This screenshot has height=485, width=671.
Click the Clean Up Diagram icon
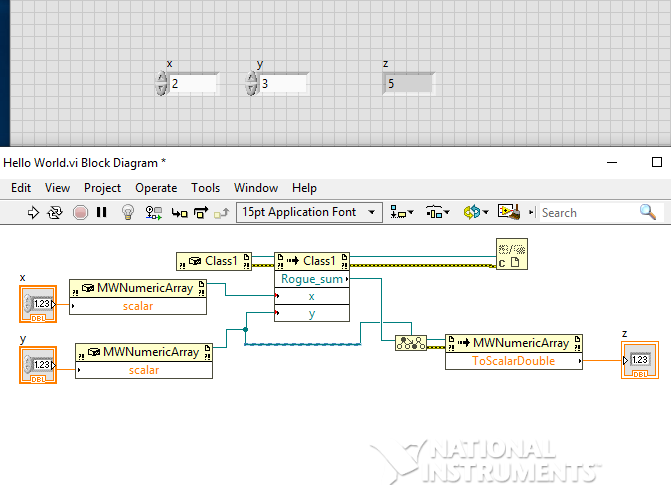[509, 212]
